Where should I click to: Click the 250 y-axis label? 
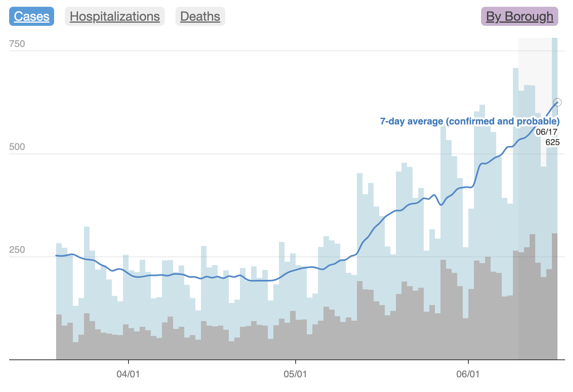click(x=17, y=250)
